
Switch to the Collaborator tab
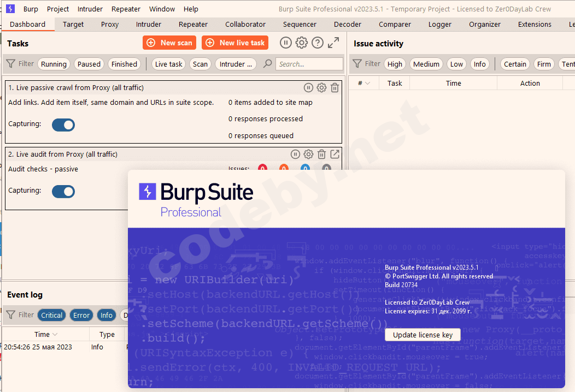(x=245, y=24)
